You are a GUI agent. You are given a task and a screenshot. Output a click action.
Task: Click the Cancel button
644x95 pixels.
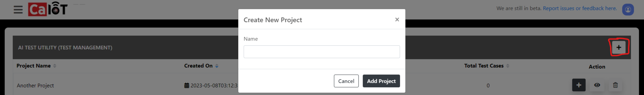[346, 81]
